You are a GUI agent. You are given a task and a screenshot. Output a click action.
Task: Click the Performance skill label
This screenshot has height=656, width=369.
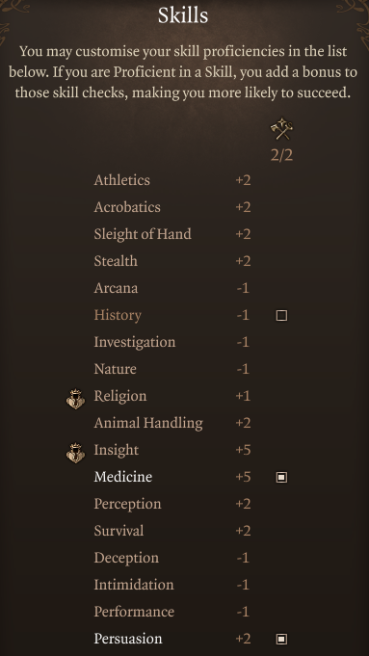[134, 612]
